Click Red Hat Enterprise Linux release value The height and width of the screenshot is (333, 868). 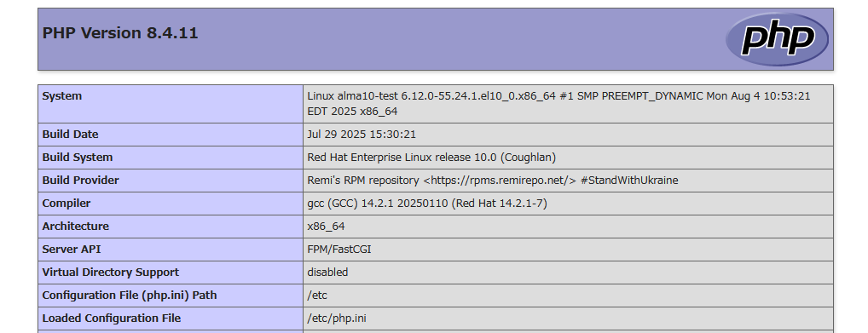431,158
